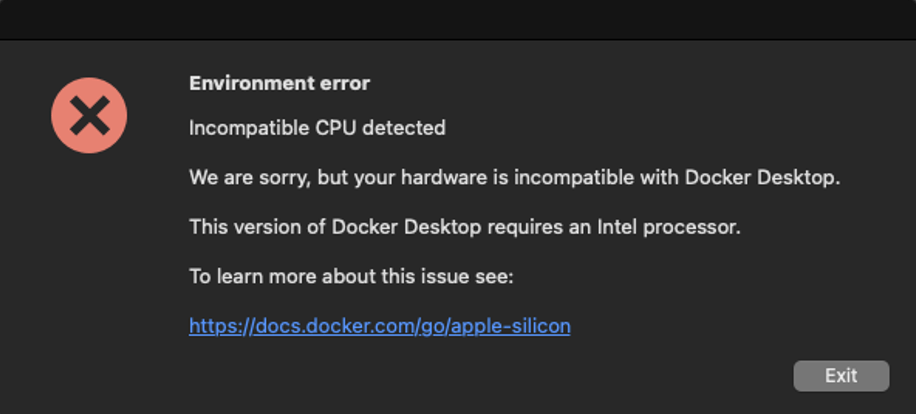Open the docs.docker.com apple-silicon link

[x=380, y=326]
